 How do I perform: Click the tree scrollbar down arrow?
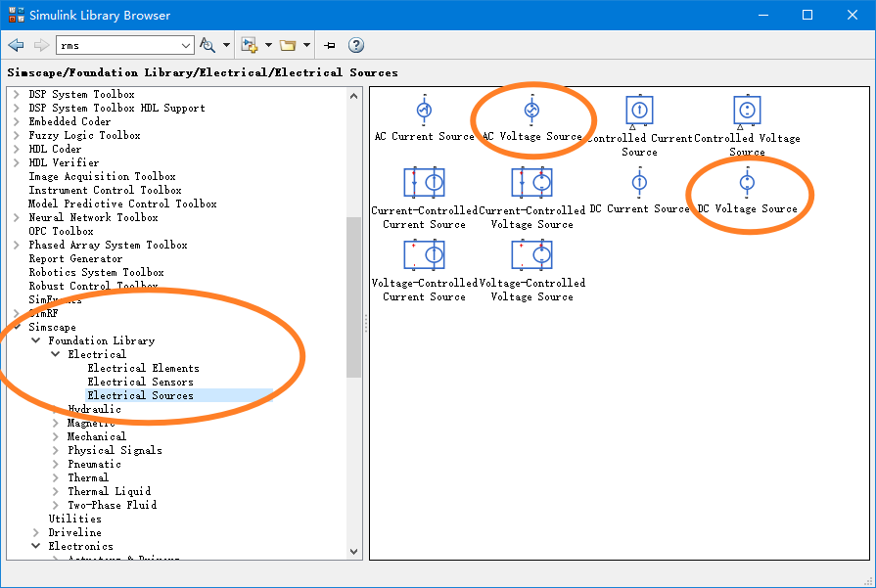pyautogui.click(x=353, y=551)
